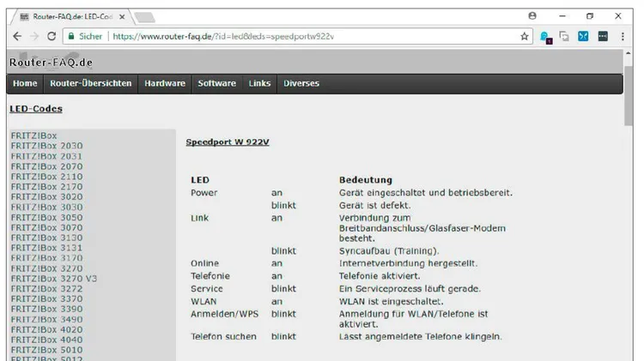Click the blue ghost extension icon
The image size is (644, 361).
point(545,38)
